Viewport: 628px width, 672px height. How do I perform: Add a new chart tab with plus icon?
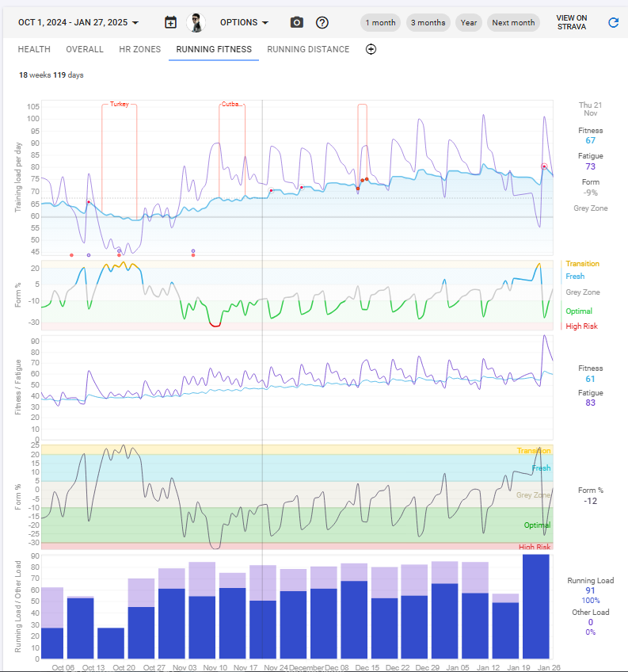[371, 49]
